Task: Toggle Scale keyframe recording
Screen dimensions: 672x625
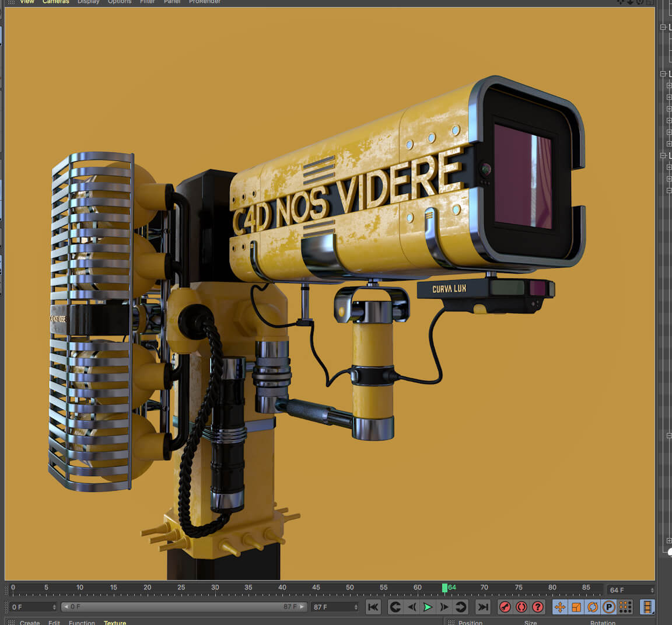Action: pyautogui.click(x=576, y=607)
